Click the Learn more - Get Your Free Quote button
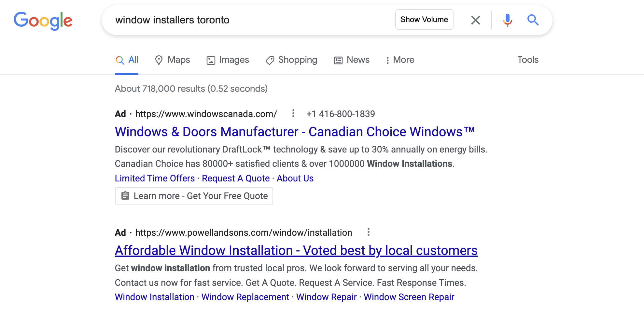 [x=194, y=196]
